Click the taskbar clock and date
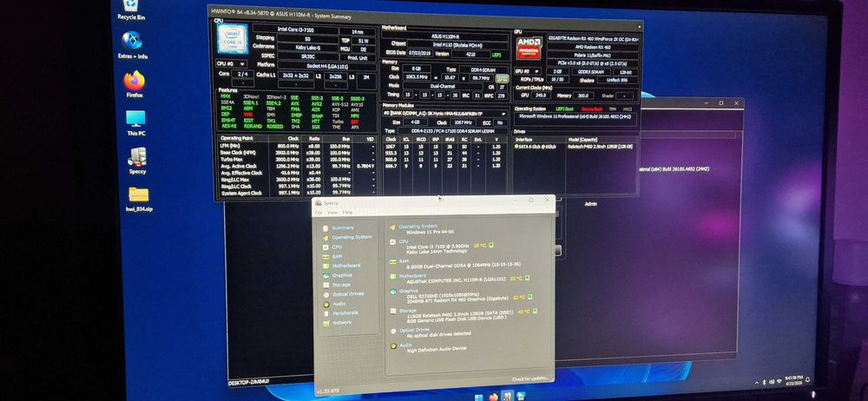Screen dimensions: 868x401 [x=793, y=380]
